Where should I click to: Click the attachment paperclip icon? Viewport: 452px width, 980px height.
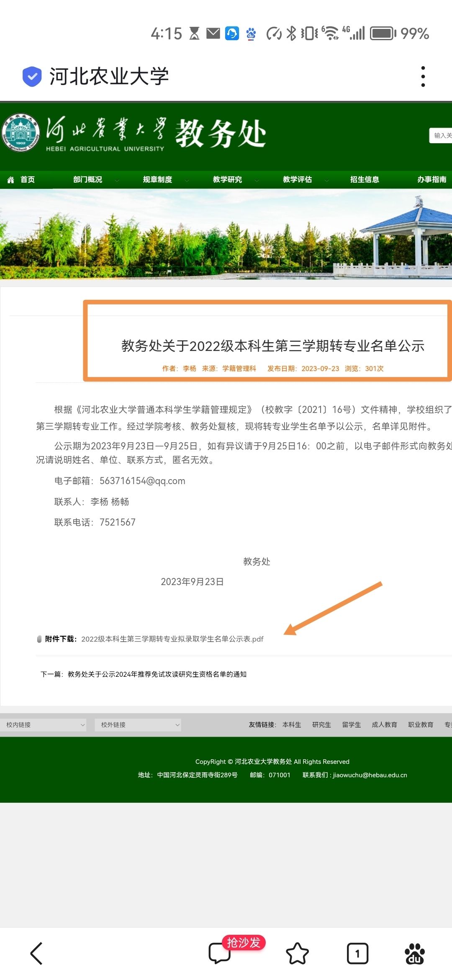[x=39, y=639]
